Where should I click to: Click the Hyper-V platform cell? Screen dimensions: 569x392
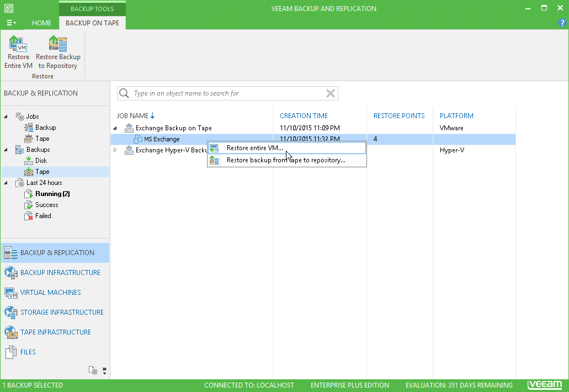[x=452, y=150]
